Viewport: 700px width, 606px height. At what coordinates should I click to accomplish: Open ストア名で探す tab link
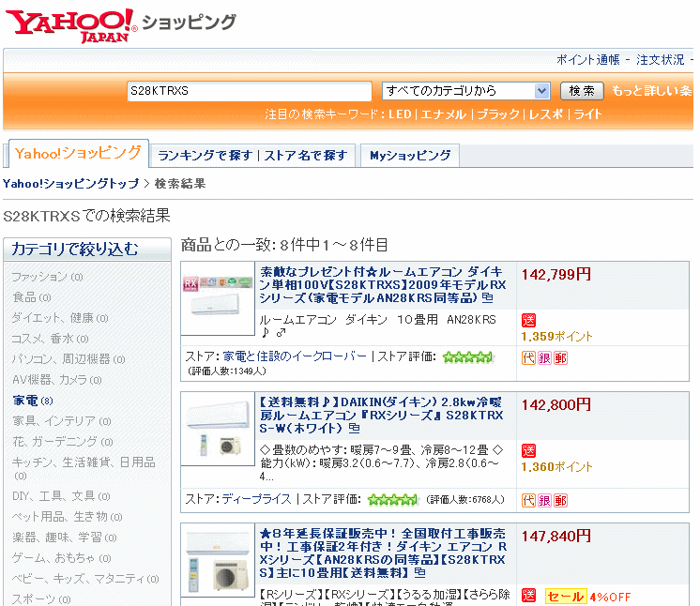tap(306, 156)
